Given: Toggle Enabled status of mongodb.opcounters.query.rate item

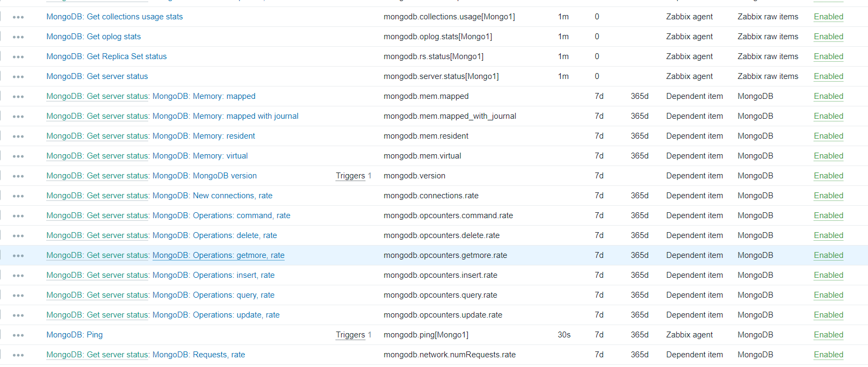Looking at the screenshot, I should click(828, 295).
